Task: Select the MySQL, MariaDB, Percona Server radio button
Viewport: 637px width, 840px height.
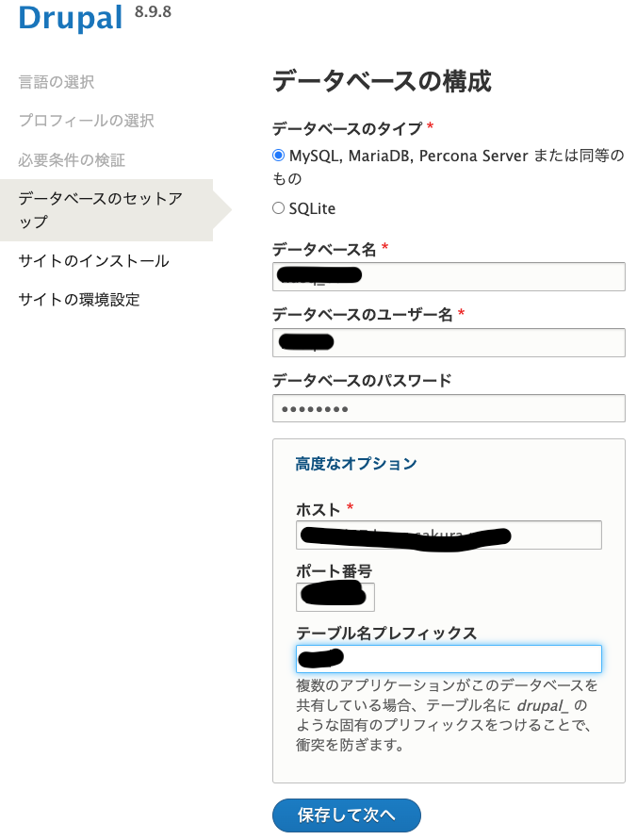Action: 278,156
